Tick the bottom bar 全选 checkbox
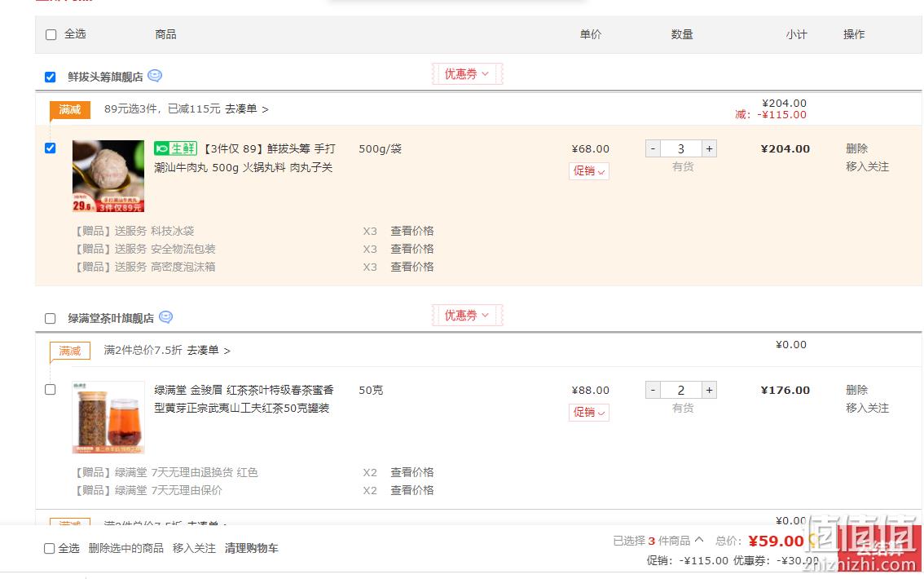 pos(50,549)
